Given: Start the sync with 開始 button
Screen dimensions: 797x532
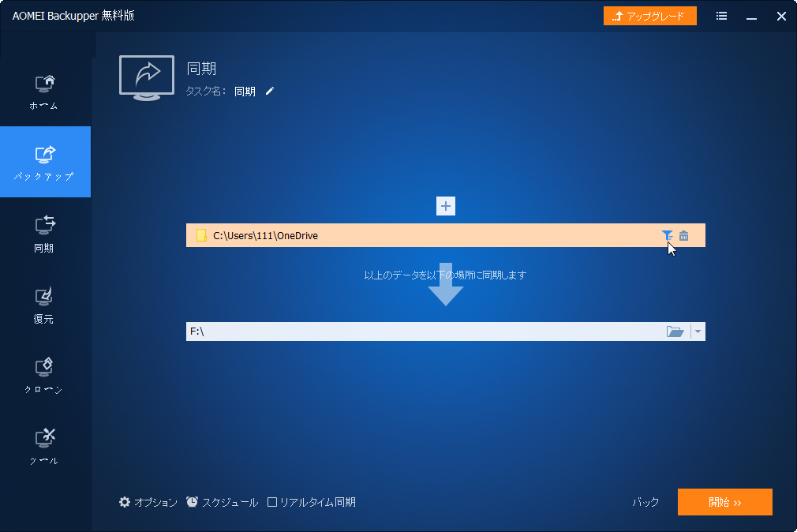Looking at the screenshot, I should [x=725, y=502].
